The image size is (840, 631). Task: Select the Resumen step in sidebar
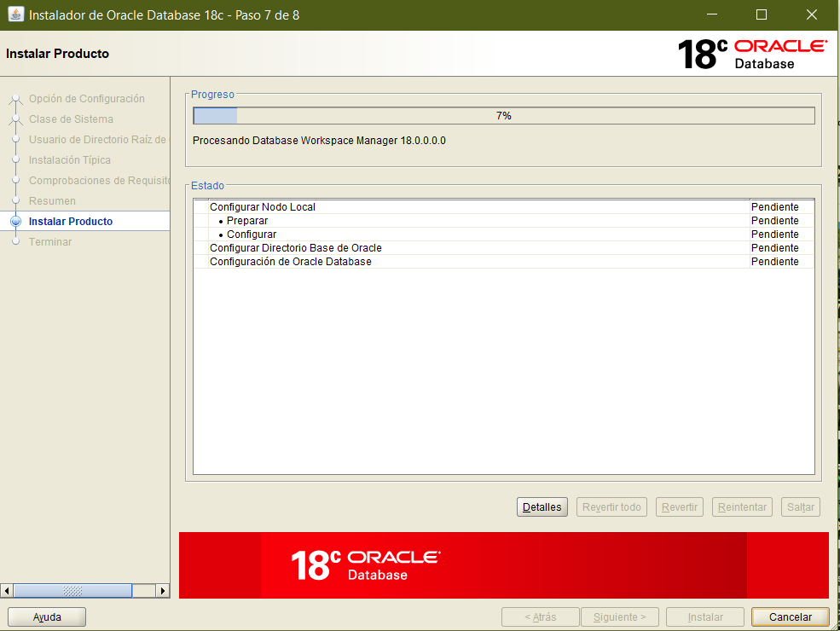tap(52, 201)
